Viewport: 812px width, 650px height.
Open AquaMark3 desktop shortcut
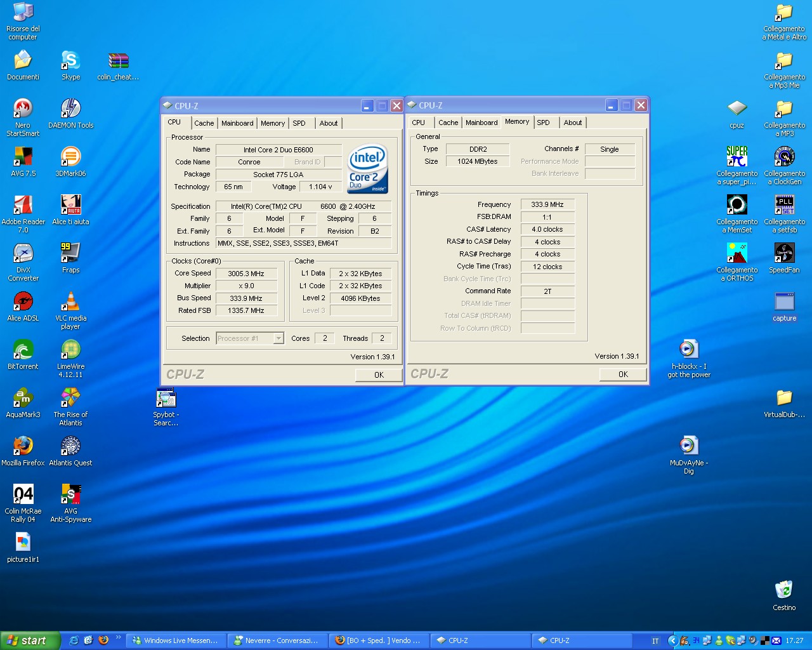pos(23,398)
